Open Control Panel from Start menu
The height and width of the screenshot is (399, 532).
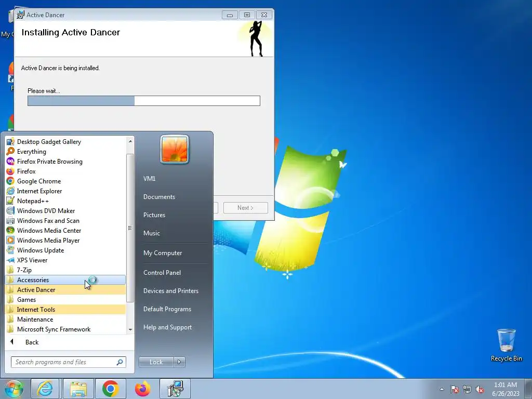162,273
